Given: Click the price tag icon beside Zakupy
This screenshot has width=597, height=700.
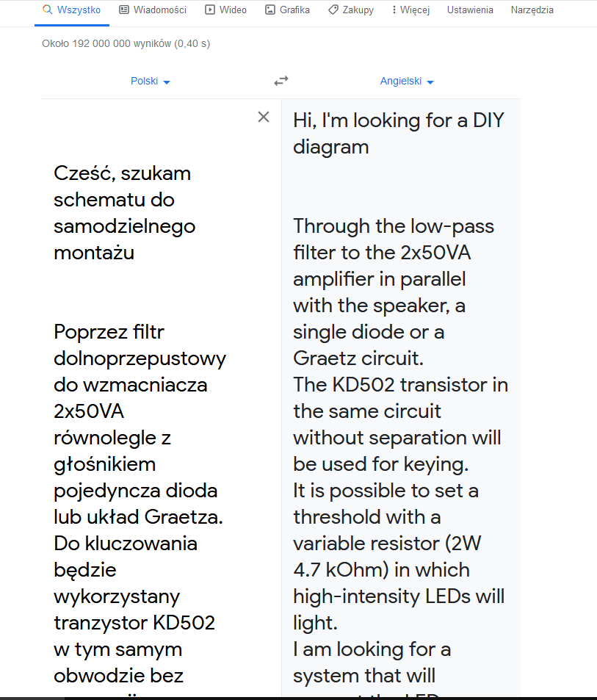Looking at the screenshot, I should point(333,10).
